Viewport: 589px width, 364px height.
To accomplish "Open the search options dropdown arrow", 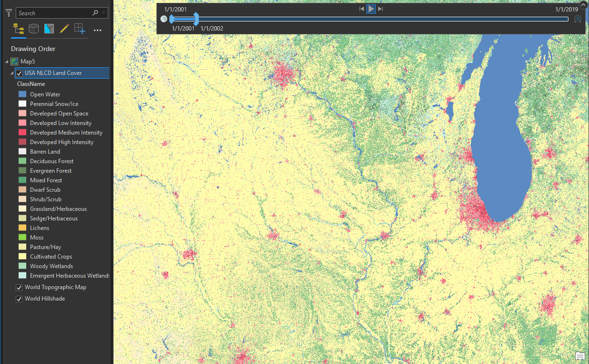I will coord(104,13).
